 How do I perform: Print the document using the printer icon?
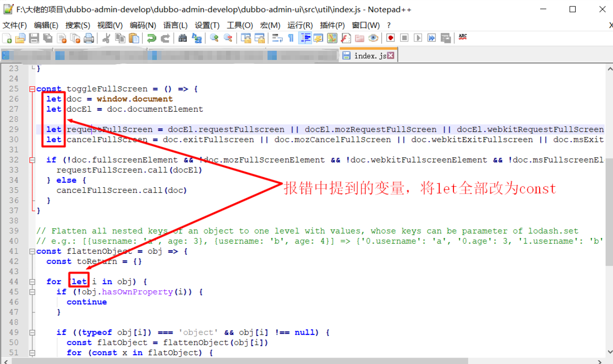click(x=89, y=38)
